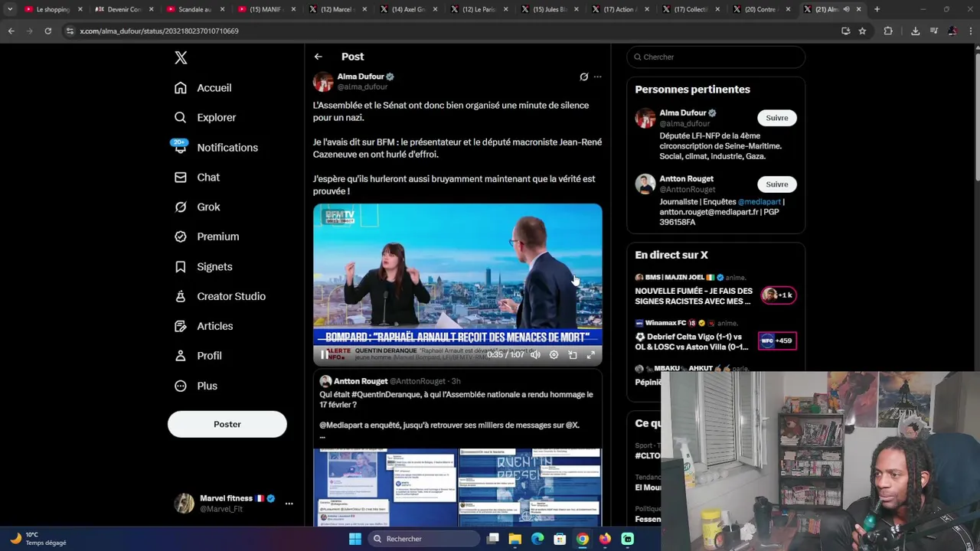Open Signets bookmarks
The width and height of the screenshot is (980, 551).
pyautogui.click(x=203, y=266)
